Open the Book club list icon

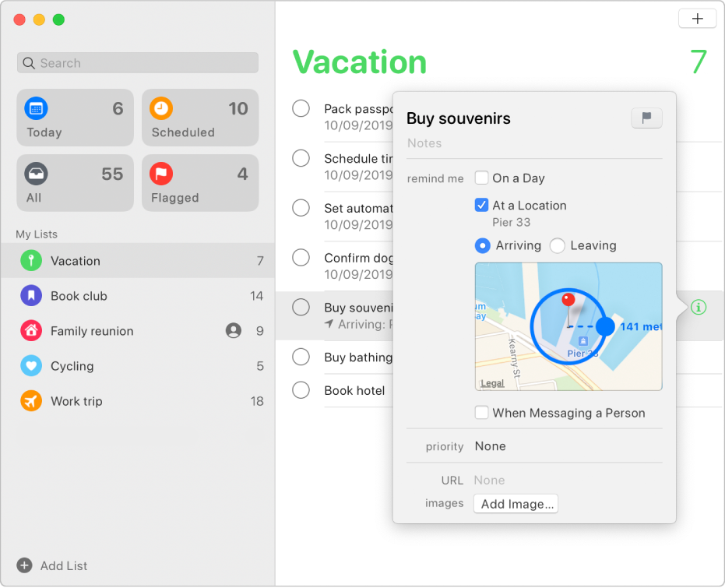pyautogui.click(x=31, y=296)
